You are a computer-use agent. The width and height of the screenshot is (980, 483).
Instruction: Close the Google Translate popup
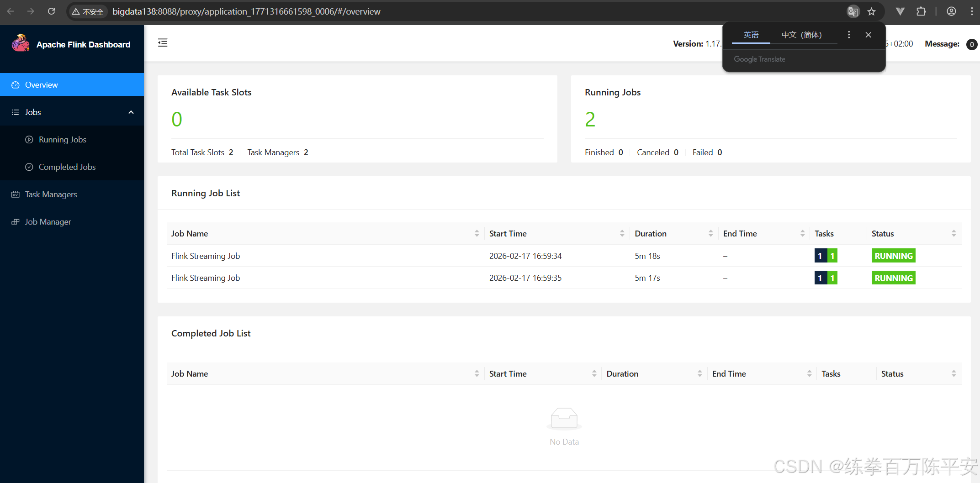click(868, 35)
